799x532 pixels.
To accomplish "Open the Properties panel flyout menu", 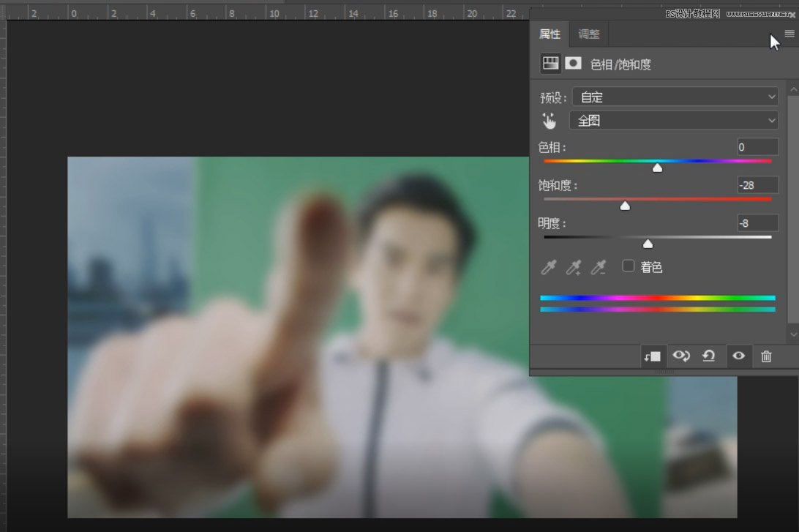I will coord(789,33).
